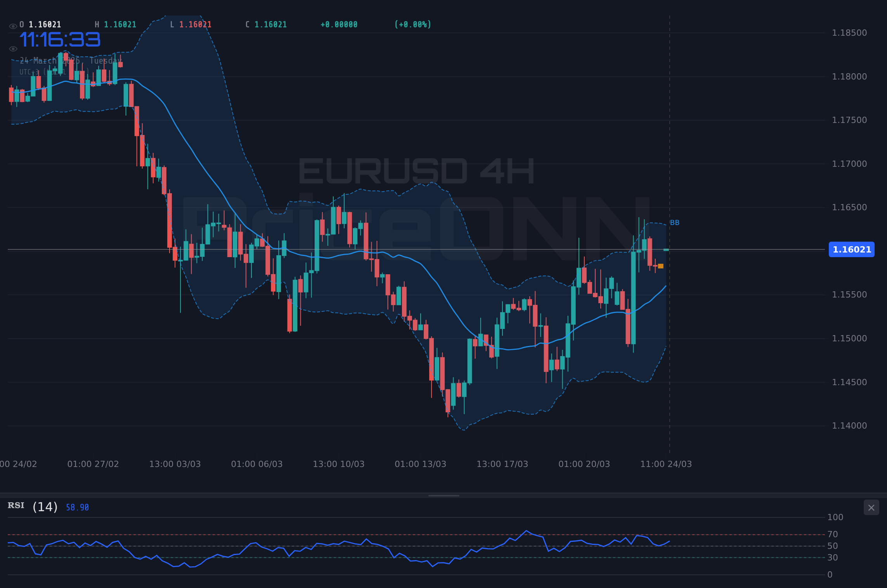Select the RSI (14) indicator label
Screen dimensions: 887x588
[x=31, y=506]
